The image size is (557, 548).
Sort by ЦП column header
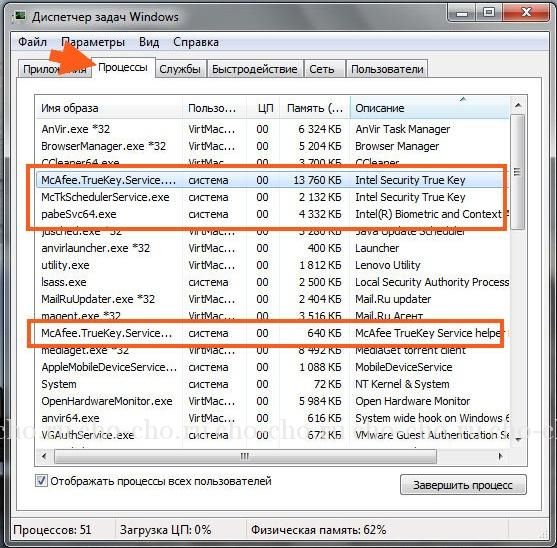263,108
